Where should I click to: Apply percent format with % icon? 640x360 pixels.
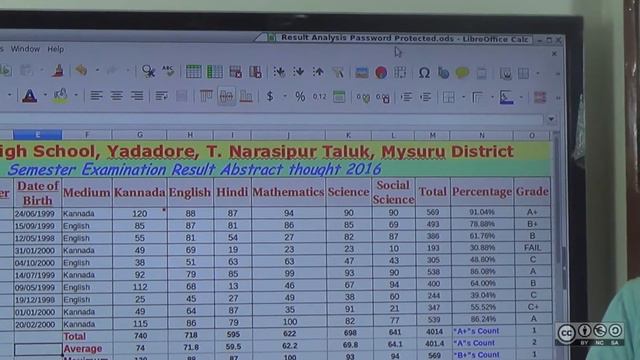(x=300, y=96)
